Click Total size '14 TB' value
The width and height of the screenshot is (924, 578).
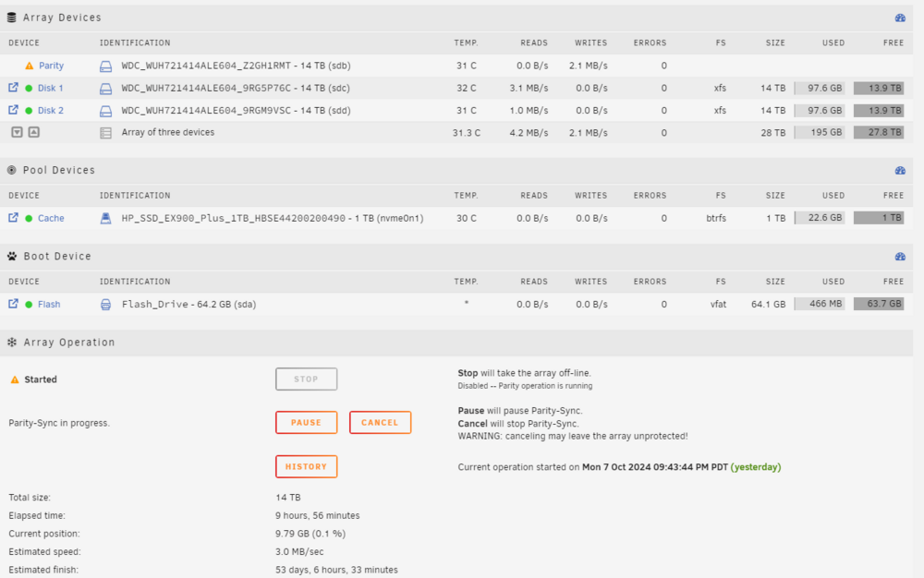point(288,498)
